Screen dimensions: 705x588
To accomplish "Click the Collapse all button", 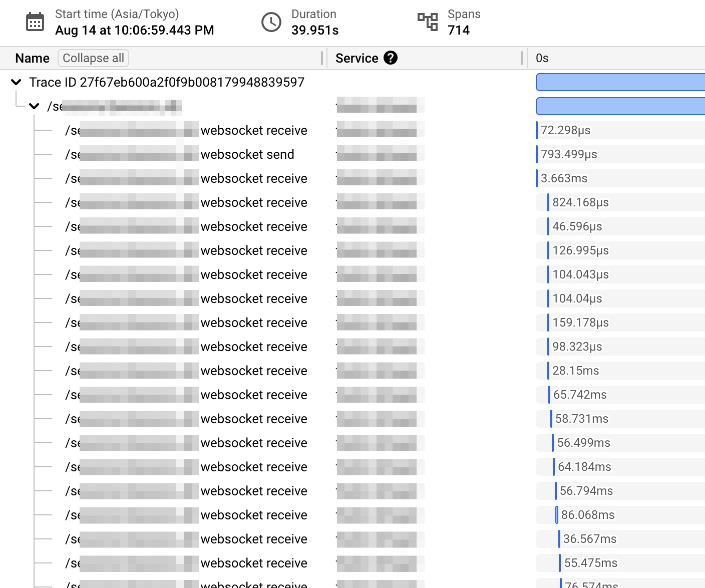I will 93,58.
